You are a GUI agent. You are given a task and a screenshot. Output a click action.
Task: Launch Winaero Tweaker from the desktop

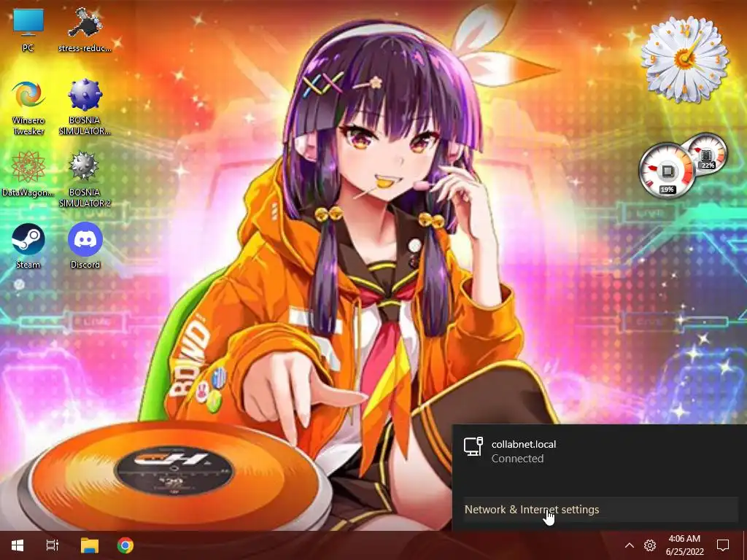[x=28, y=108]
